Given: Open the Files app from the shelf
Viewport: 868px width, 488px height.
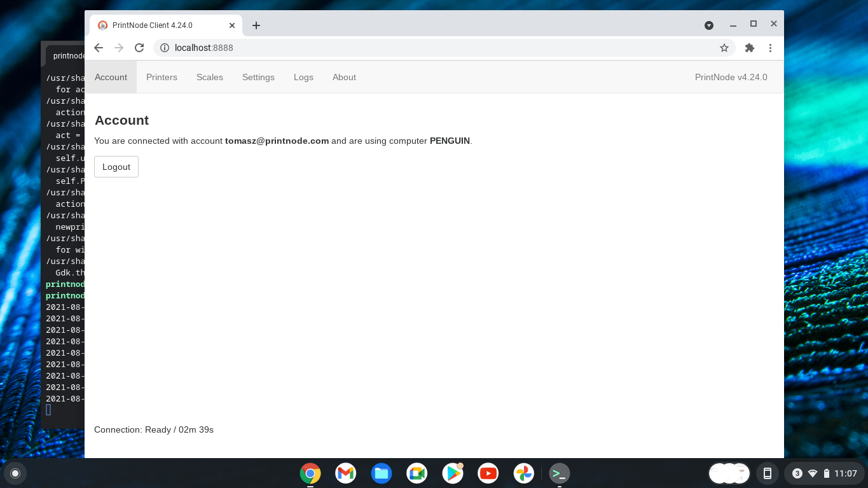Looking at the screenshot, I should click(x=382, y=473).
